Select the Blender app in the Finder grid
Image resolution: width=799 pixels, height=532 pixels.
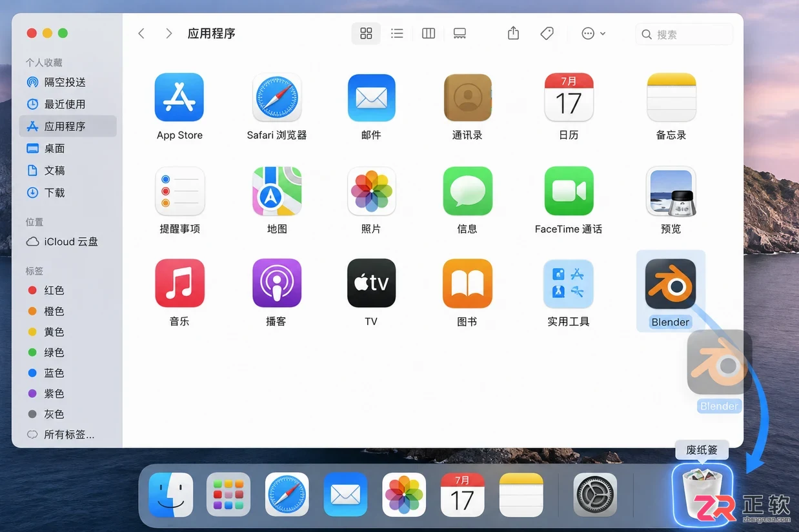[x=671, y=284]
